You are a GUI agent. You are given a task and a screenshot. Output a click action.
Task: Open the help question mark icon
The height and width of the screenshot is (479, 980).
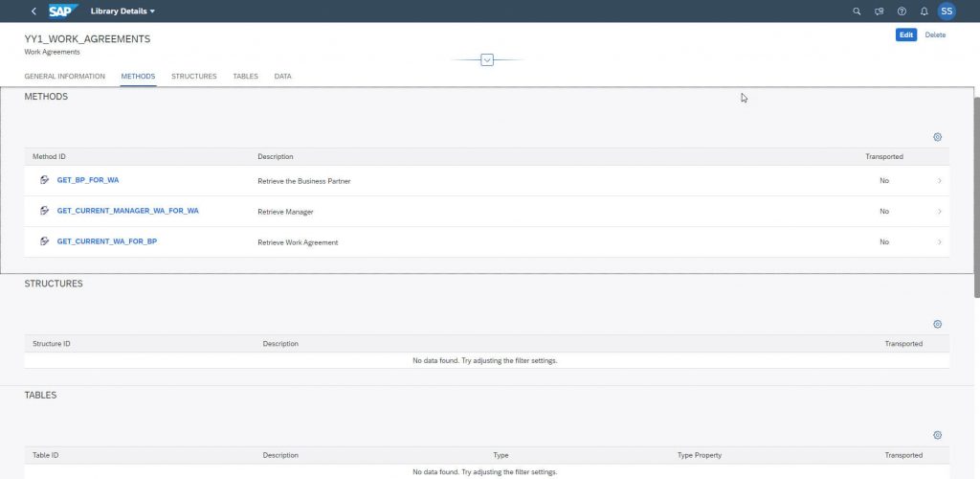tap(902, 11)
